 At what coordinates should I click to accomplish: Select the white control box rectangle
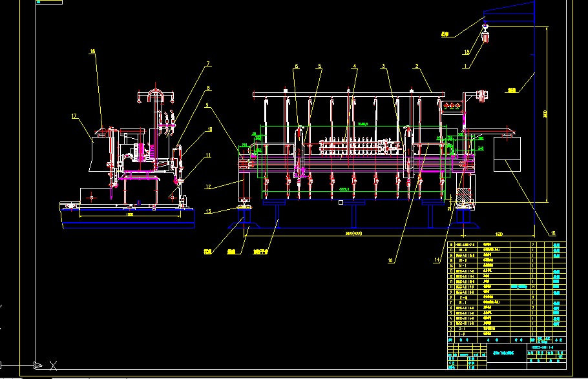[507, 155]
